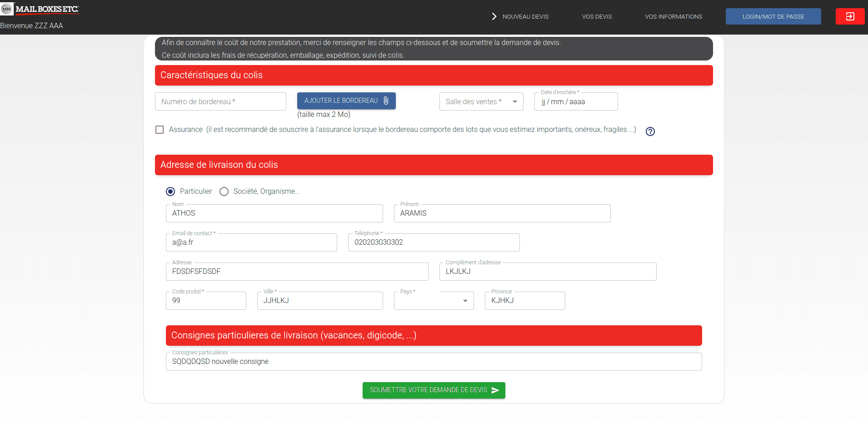Click the Téléphone input field
Image resolution: width=868 pixels, height=429 pixels.
pos(434,242)
